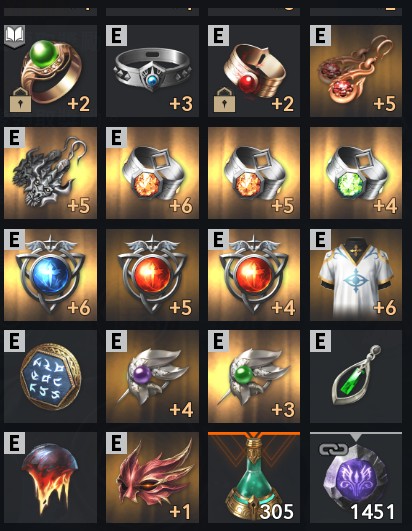The width and height of the screenshot is (412, 531).
Task: Select the dripping lava orb item
Action: pyautogui.click(x=50, y=478)
